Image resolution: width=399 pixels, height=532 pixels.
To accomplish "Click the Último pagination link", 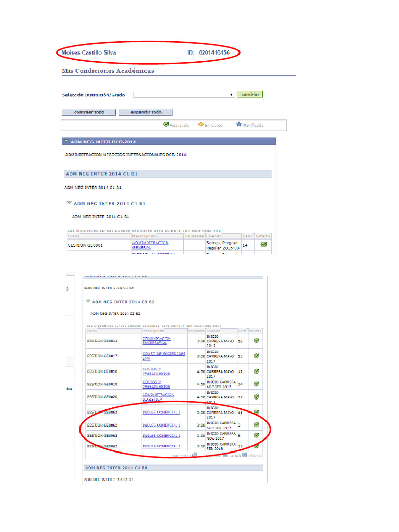I will click(255, 455).
